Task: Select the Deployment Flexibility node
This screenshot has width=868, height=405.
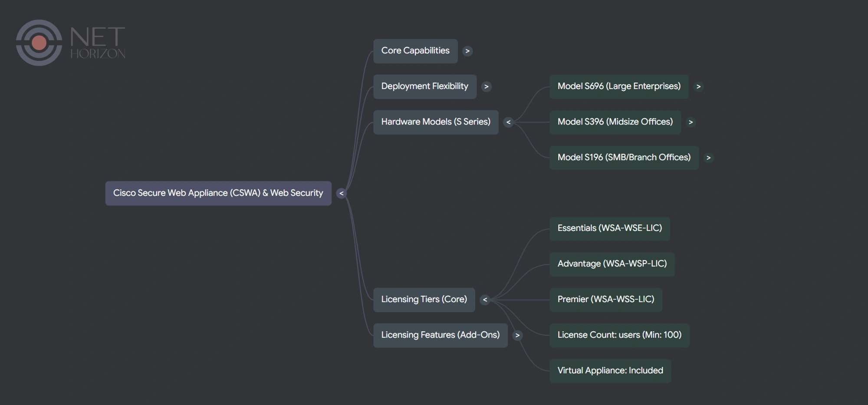Action: click(x=425, y=87)
